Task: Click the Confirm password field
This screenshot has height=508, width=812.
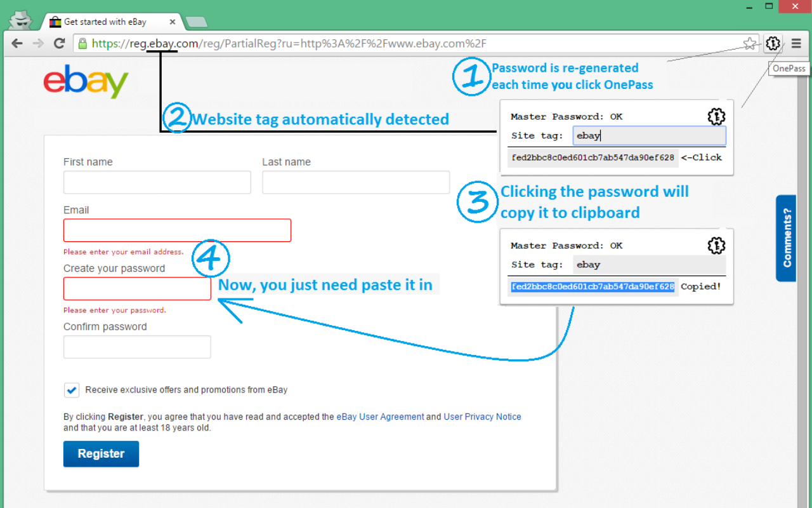Action: tap(137, 347)
